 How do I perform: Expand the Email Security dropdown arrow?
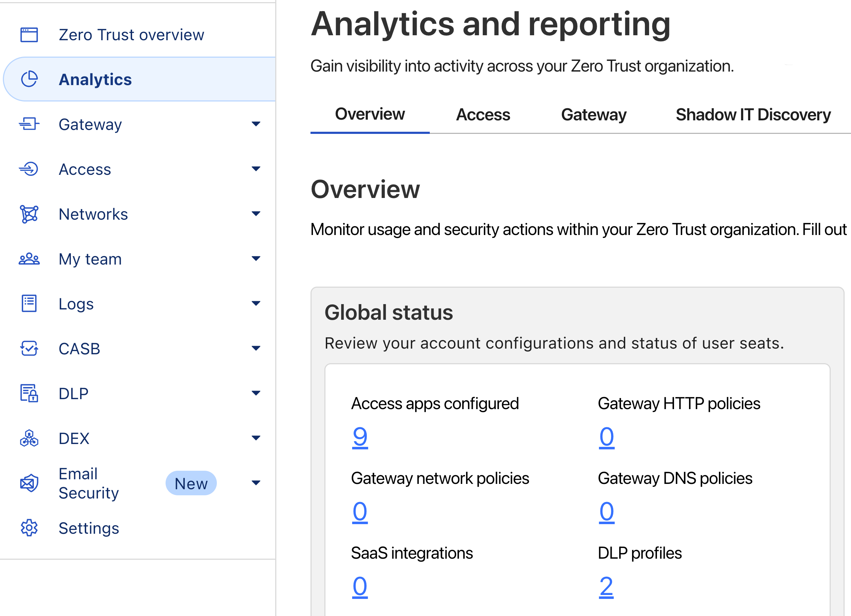point(256,483)
